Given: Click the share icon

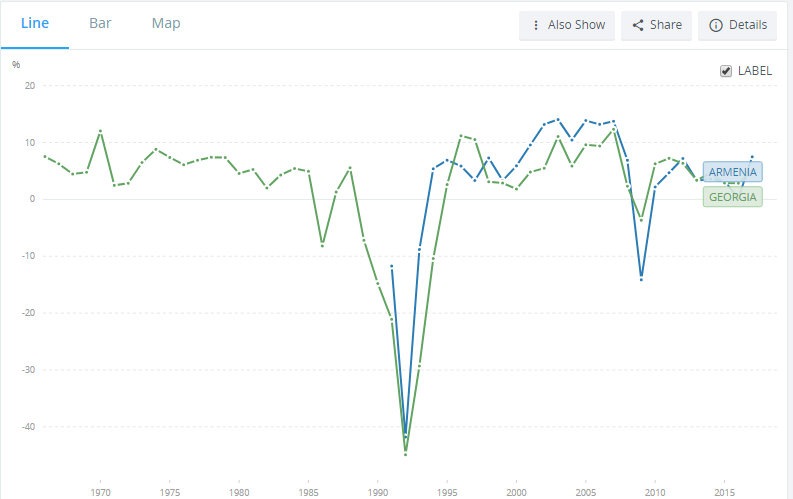Looking at the screenshot, I should click(x=638, y=25).
